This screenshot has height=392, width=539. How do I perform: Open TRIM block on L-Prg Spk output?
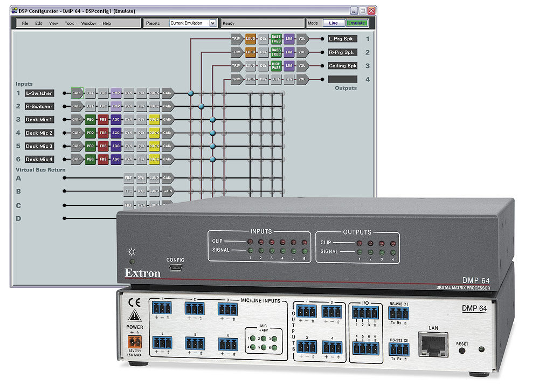point(237,39)
